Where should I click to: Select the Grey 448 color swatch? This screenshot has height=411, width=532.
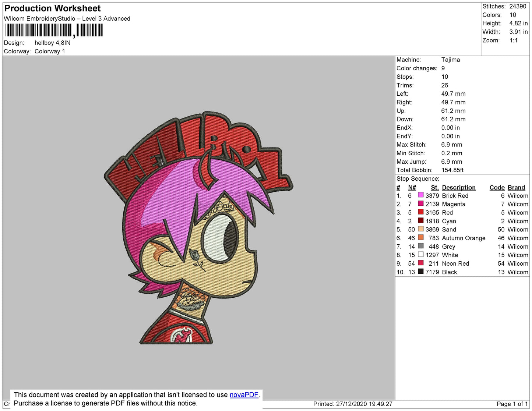pos(421,246)
